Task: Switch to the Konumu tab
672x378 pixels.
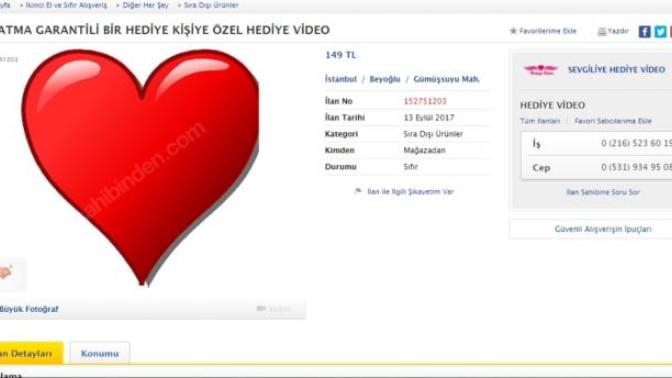Action: [99, 354]
